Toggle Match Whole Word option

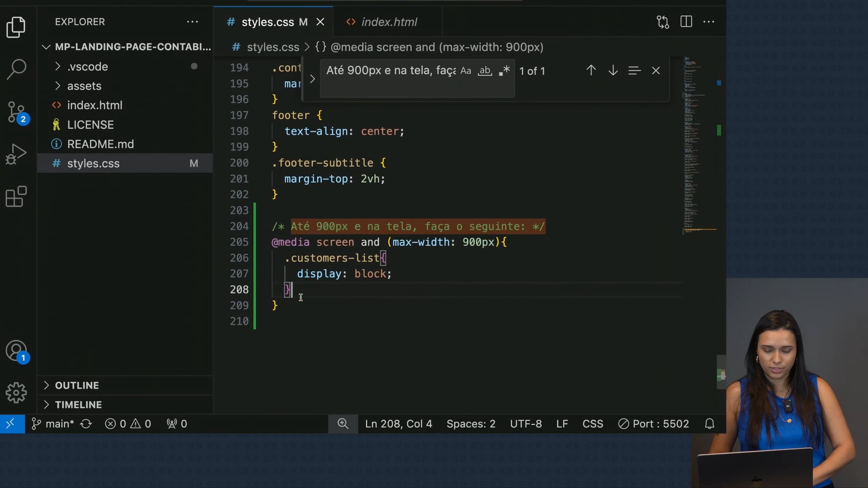tap(485, 71)
